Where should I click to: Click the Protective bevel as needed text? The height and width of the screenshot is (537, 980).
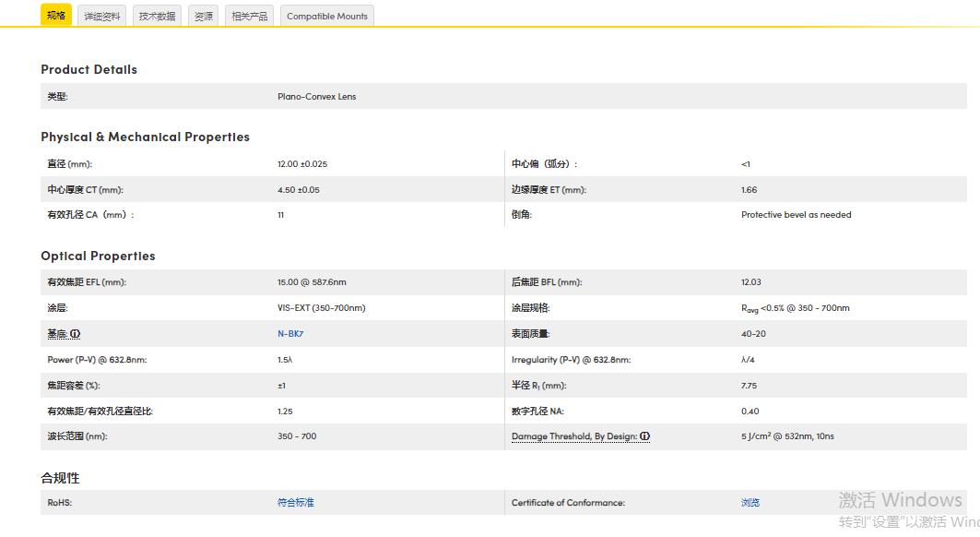796,215
